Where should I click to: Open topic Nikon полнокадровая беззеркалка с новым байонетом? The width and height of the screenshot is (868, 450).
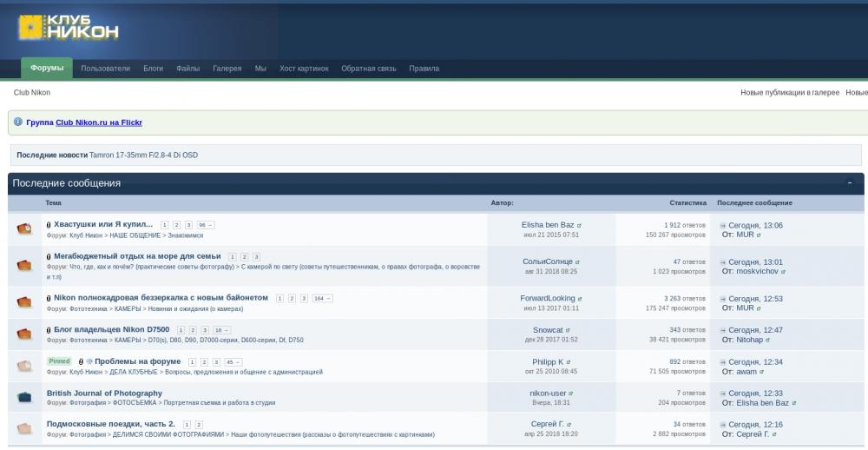161,298
